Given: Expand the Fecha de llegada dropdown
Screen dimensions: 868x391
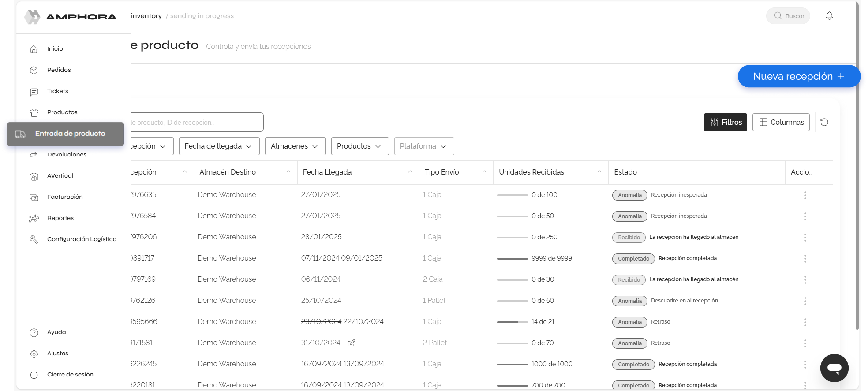Looking at the screenshot, I should (219, 146).
